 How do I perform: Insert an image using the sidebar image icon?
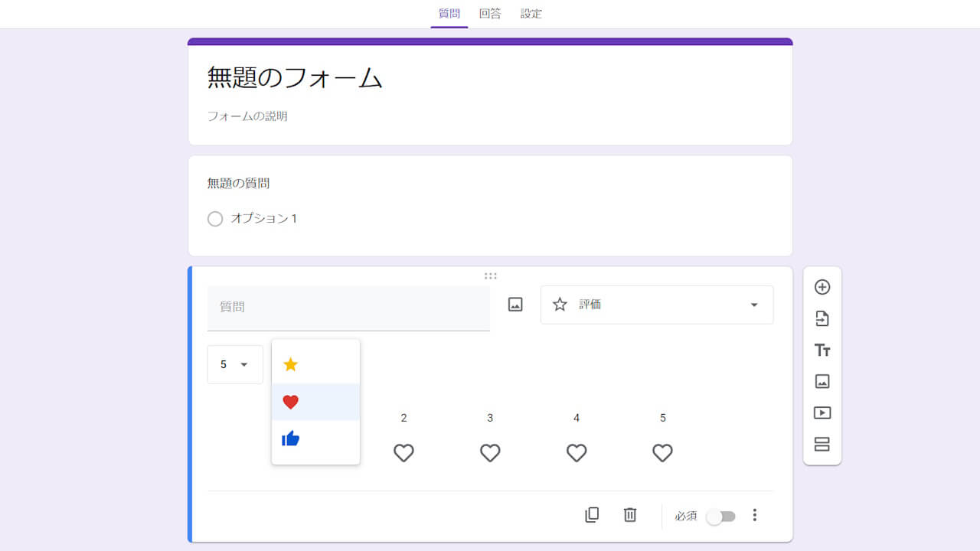[x=822, y=381]
